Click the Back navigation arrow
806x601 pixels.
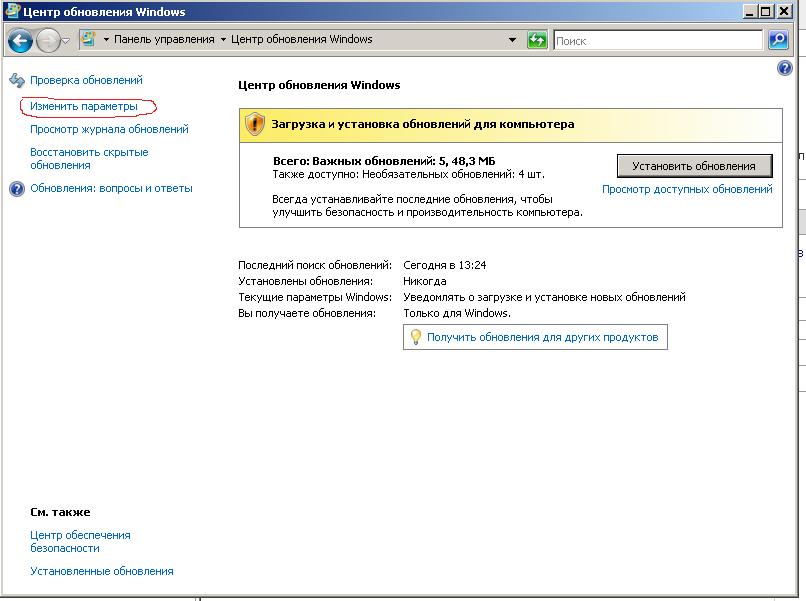click(x=21, y=41)
